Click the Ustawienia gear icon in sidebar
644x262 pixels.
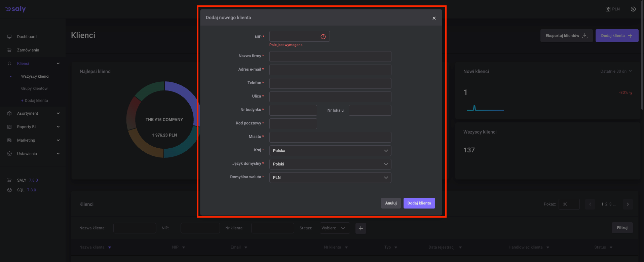click(9, 154)
